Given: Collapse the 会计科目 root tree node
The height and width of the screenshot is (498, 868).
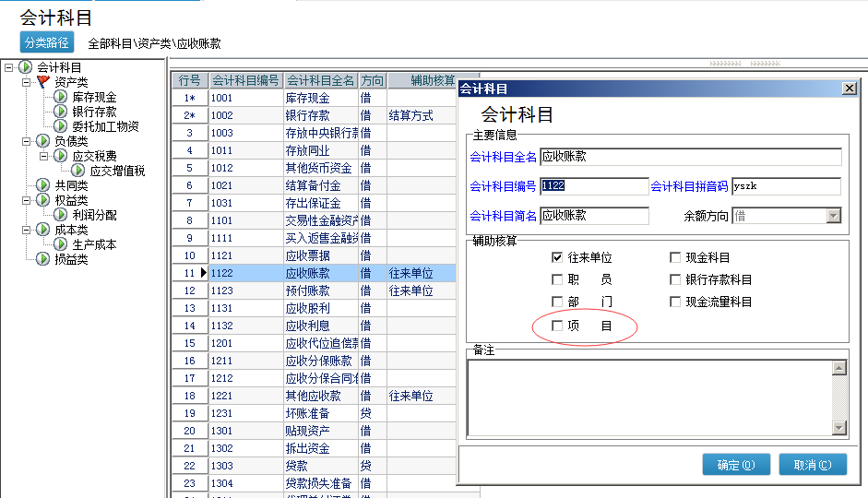Looking at the screenshot, I should (x=8, y=67).
